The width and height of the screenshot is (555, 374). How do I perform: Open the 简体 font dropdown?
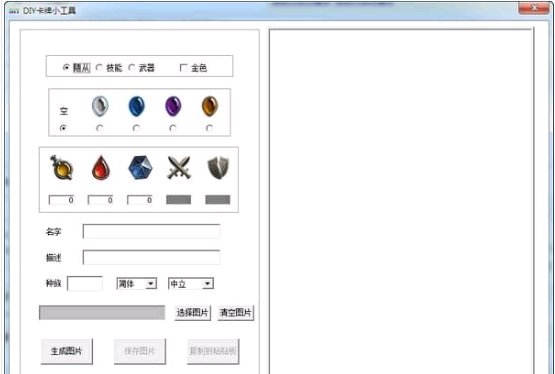[137, 284]
